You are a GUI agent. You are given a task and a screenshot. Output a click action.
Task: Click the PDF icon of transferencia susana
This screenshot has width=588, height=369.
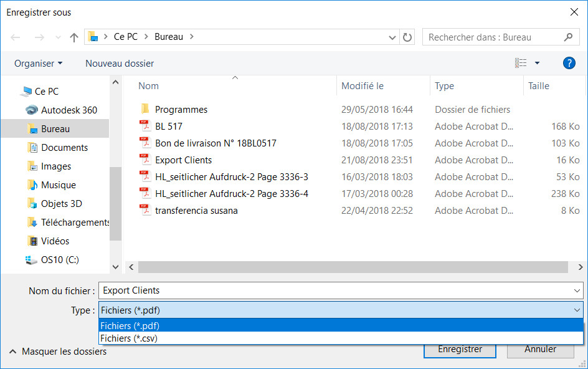pos(145,211)
